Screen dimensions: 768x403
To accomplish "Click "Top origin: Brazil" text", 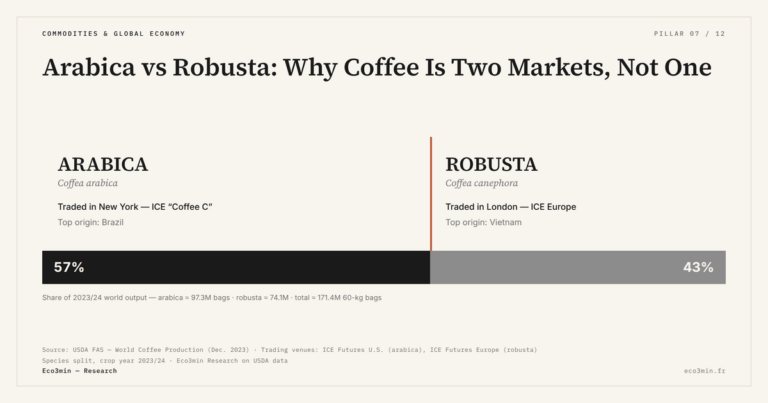I will [x=91, y=222].
